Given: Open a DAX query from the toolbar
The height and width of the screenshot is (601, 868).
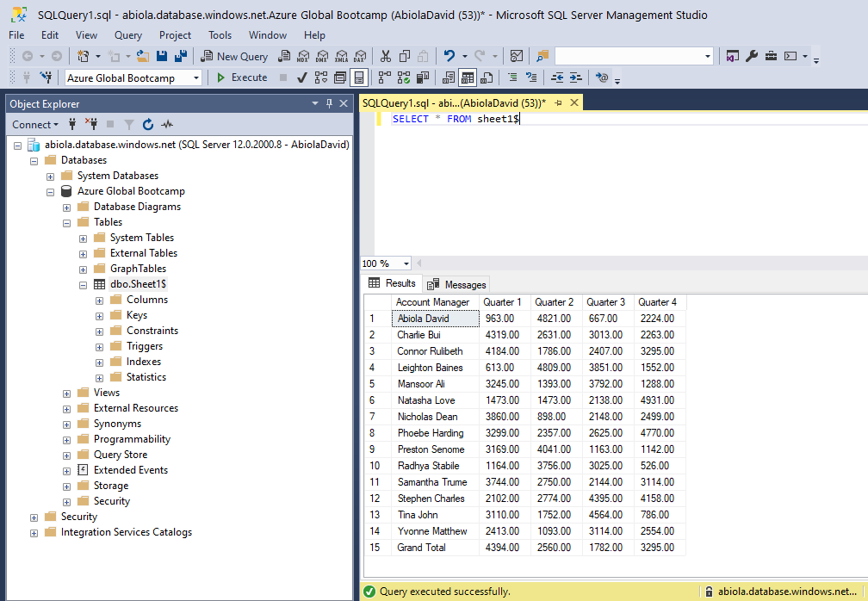Looking at the screenshot, I should click(360, 56).
